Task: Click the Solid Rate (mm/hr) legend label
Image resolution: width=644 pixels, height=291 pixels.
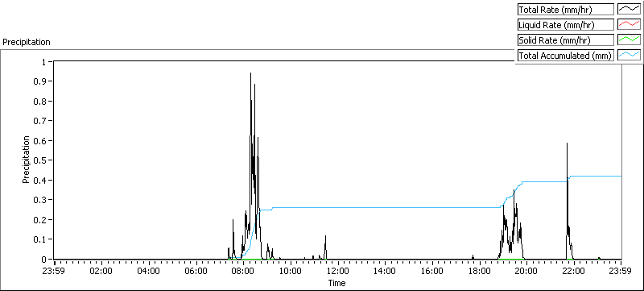Action: click(566, 39)
